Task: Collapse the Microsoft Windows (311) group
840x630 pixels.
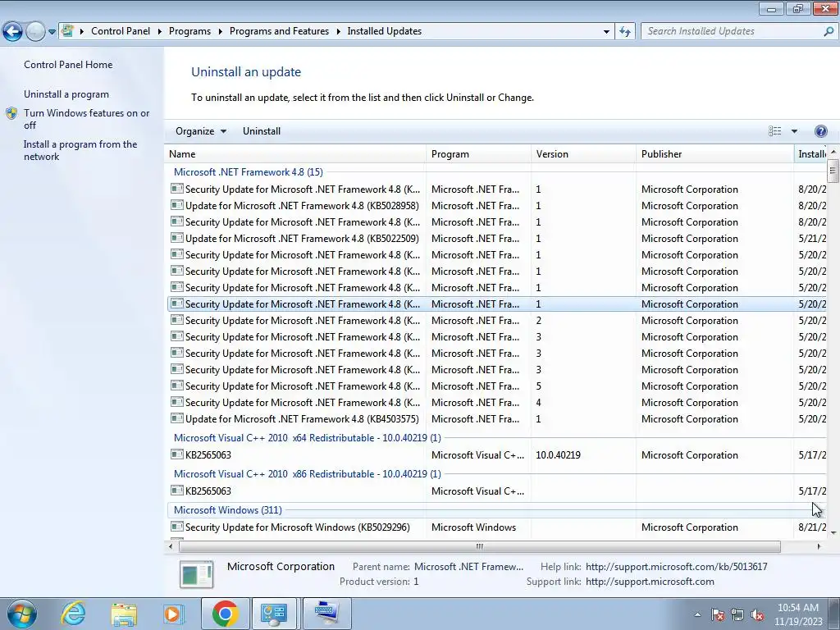Action: pos(228,510)
